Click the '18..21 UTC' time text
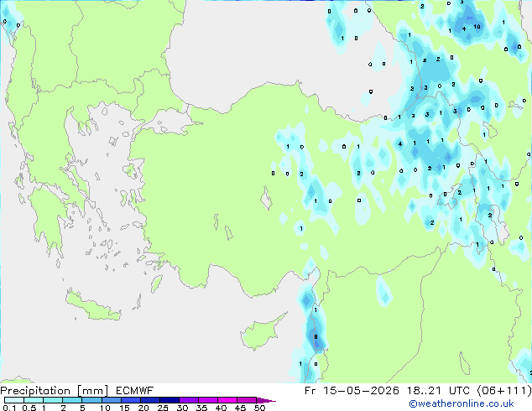The height and width of the screenshot is (411, 532). pyautogui.click(x=439, y=391)
